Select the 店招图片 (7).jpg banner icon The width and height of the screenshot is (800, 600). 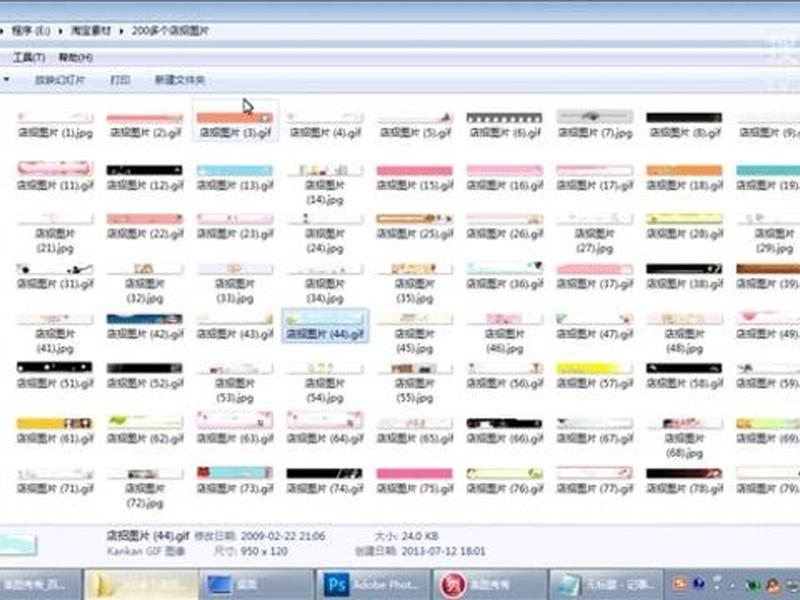[x=594, y=117]
